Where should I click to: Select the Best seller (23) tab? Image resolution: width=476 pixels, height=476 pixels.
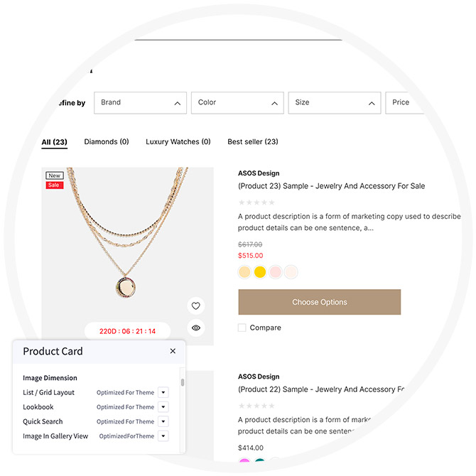[x=253, y=142]
